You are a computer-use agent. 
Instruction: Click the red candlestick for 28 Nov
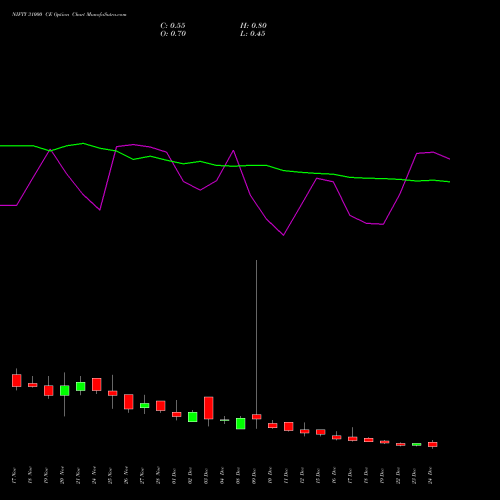tap(161, 406)
